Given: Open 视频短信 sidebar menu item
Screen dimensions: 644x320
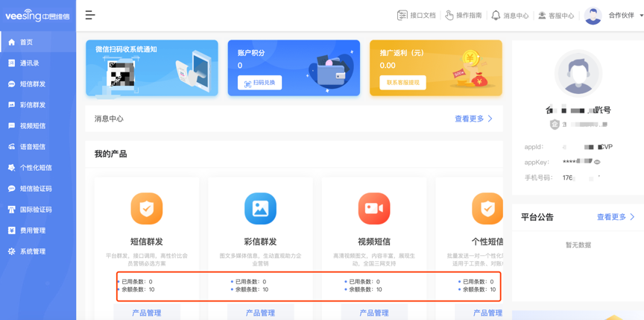Looking at the screenshot, I should tap(38, 126).
